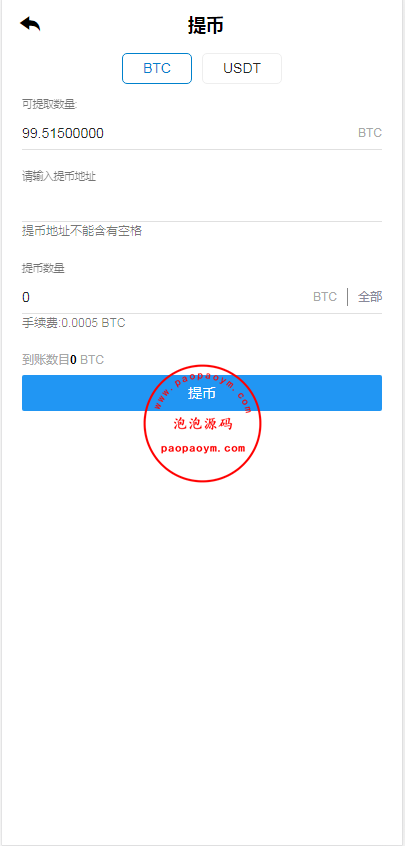The height and width of the screenshot is (846, 405).
Task: Click the blue 提币 submit button
Action: tap(202, 393)
